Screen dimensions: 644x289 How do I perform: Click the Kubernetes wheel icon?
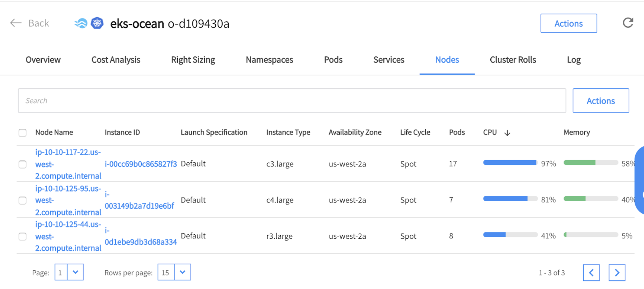coord(97,23)
